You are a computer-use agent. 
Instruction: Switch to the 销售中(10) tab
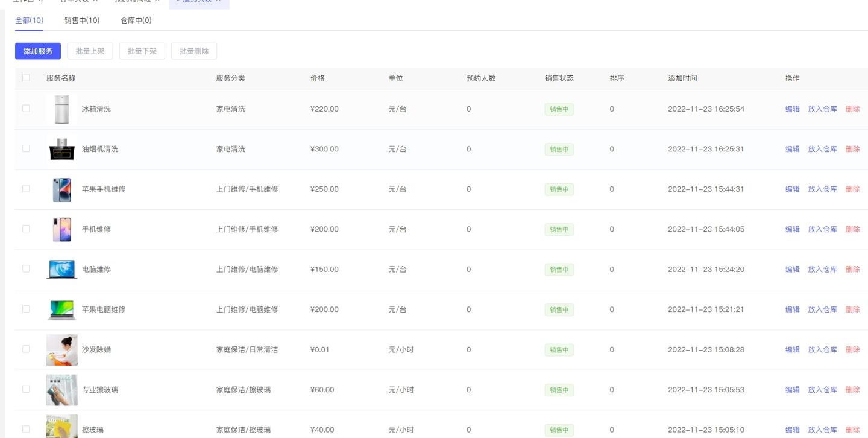click(x=82, y=21)
